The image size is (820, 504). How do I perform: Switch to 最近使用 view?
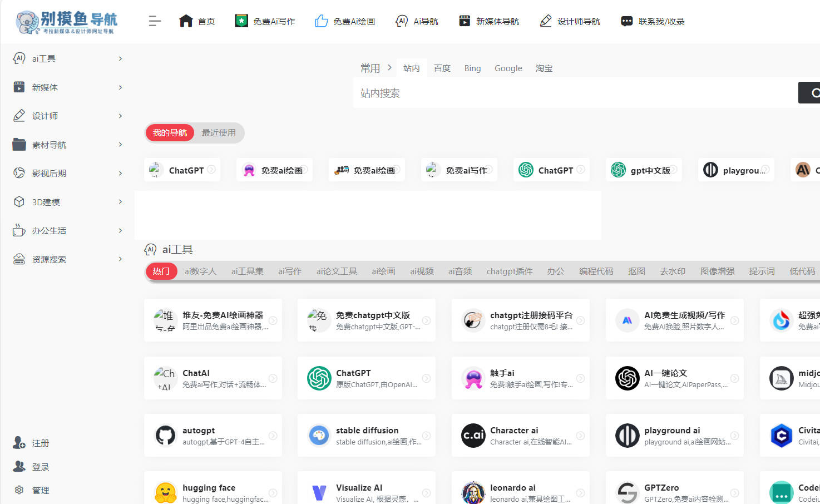(219, 132)
